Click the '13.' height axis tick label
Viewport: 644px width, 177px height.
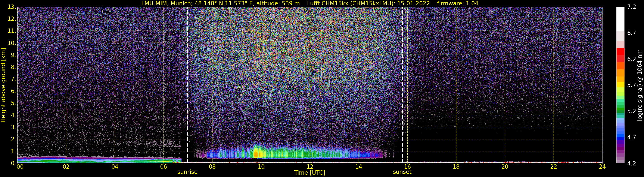pyautogui.click(x=12, y=7)
